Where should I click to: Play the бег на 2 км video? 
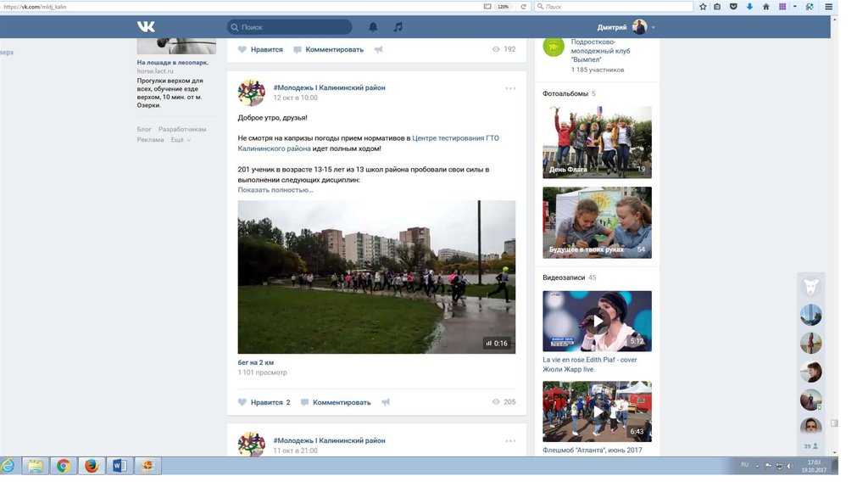click(x=376, y=277)
